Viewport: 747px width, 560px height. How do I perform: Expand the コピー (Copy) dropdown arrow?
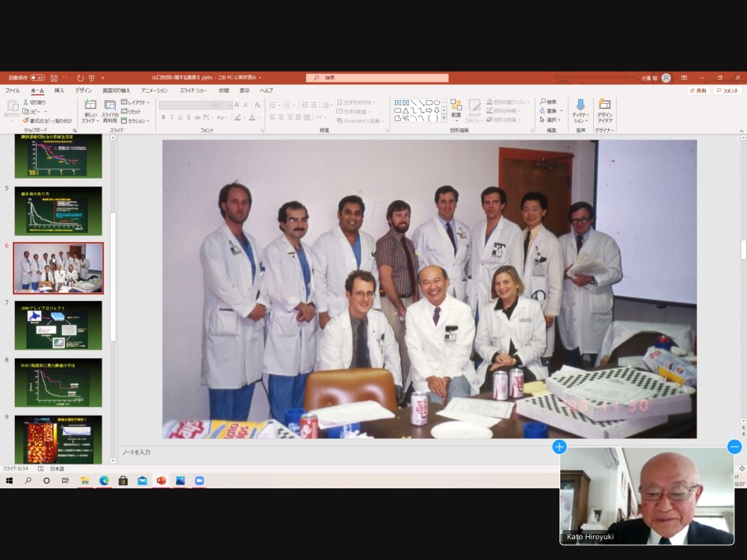pyautogui.click(x=46, y=111)
